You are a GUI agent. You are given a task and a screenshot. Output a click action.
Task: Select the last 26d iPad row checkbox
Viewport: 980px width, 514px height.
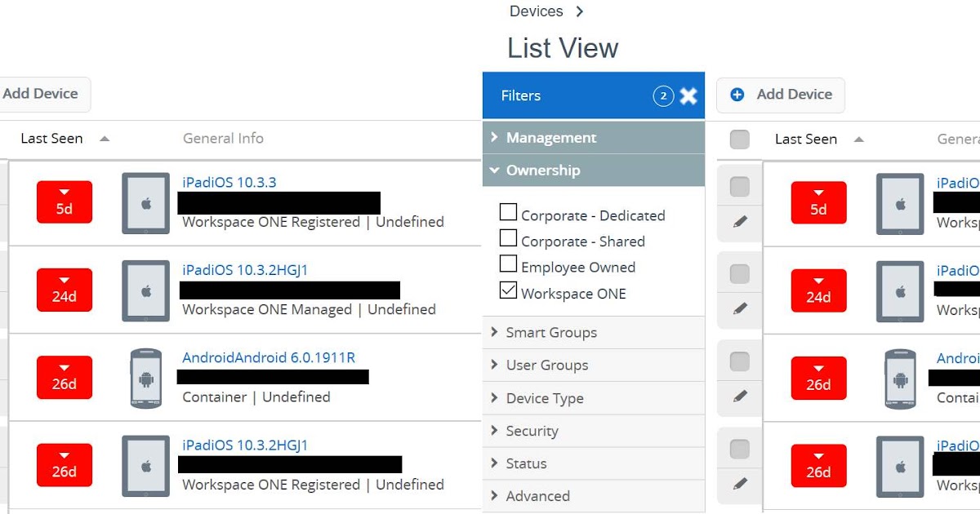[739, 449]
